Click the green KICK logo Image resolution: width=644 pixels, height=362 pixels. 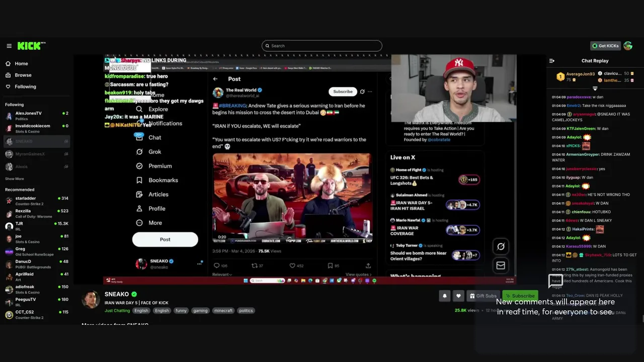(x=31, y=46)
